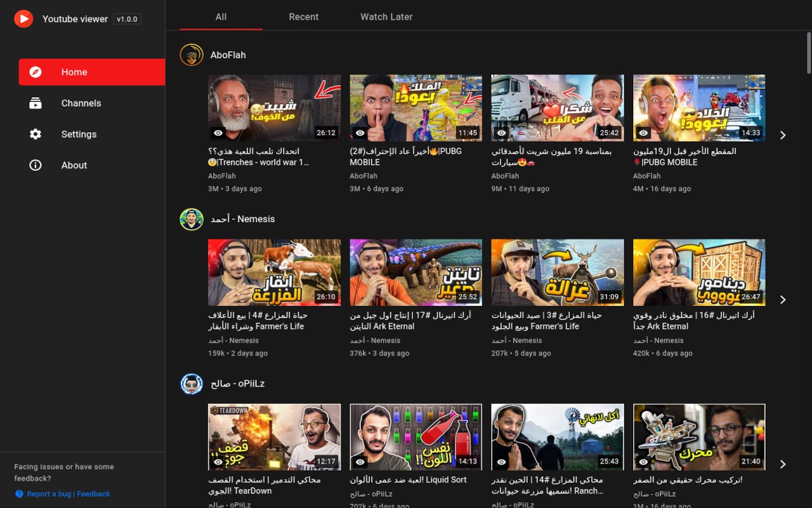The image size is (812, 508).
Task: Click the Farmer's Life #3 video title
Action: (x=547, y=321)
